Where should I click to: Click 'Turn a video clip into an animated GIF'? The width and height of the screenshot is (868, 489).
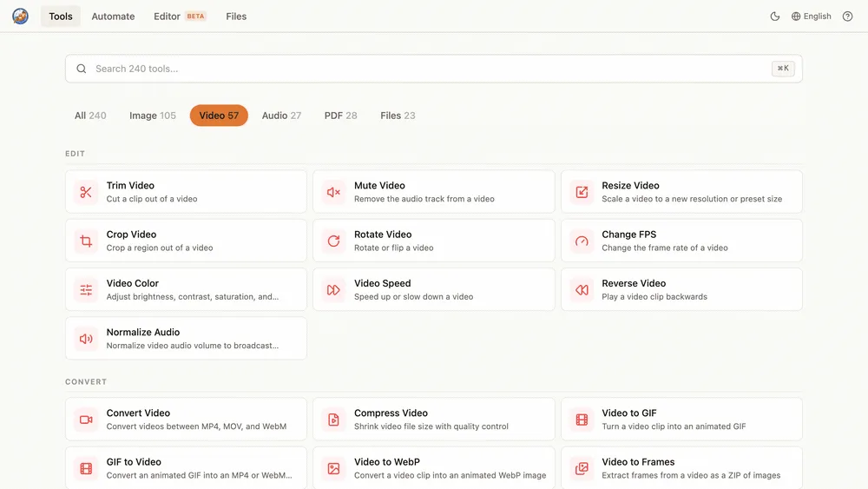(674, 426)
